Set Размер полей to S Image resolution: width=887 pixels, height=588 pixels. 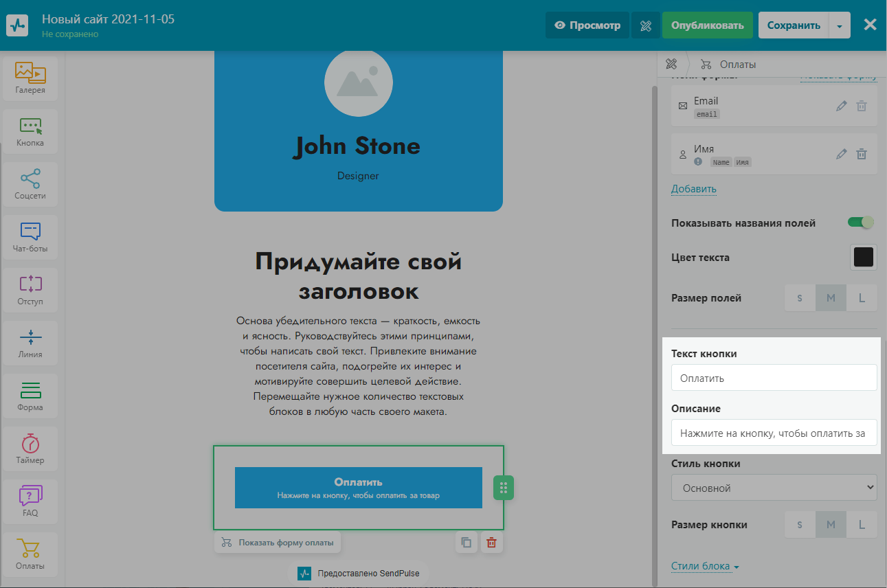pyautogui.click(x=800, y=298)
